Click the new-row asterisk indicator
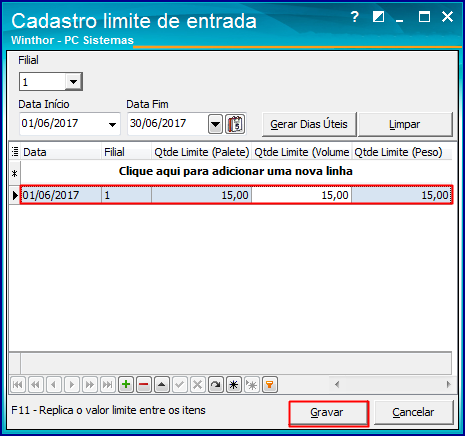Image resolution: width=465 pixels, height=436 pixels. click(x=15, y=173)
